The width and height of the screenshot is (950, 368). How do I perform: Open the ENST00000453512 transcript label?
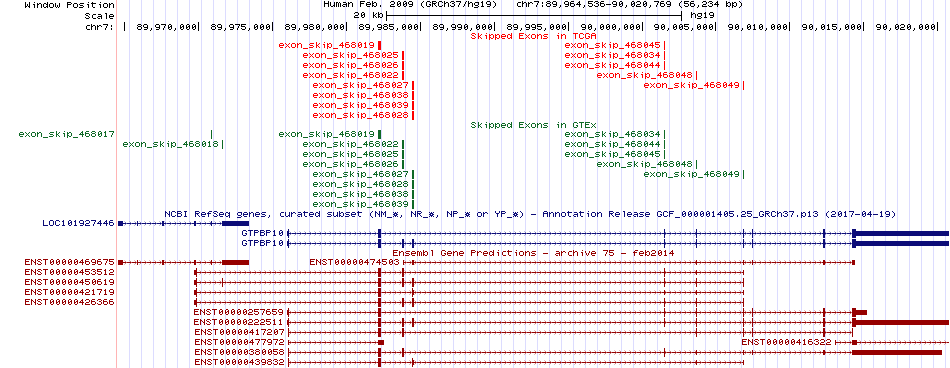pyautogui.click(x=70, y=272)
